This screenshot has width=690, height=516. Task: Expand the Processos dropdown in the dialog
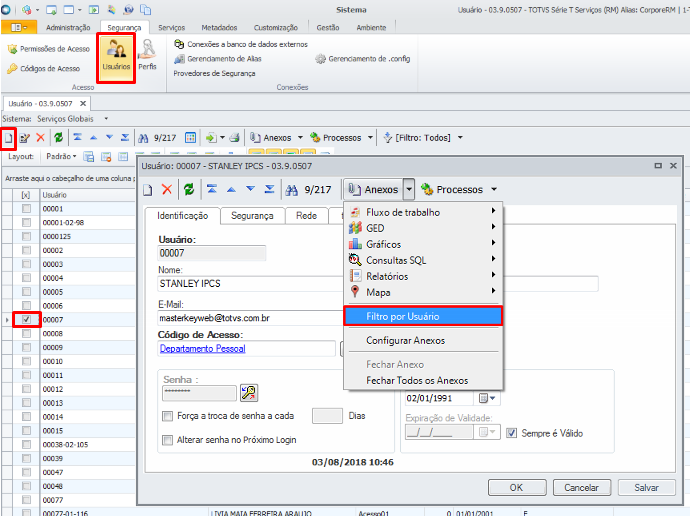tap(493, 189)
